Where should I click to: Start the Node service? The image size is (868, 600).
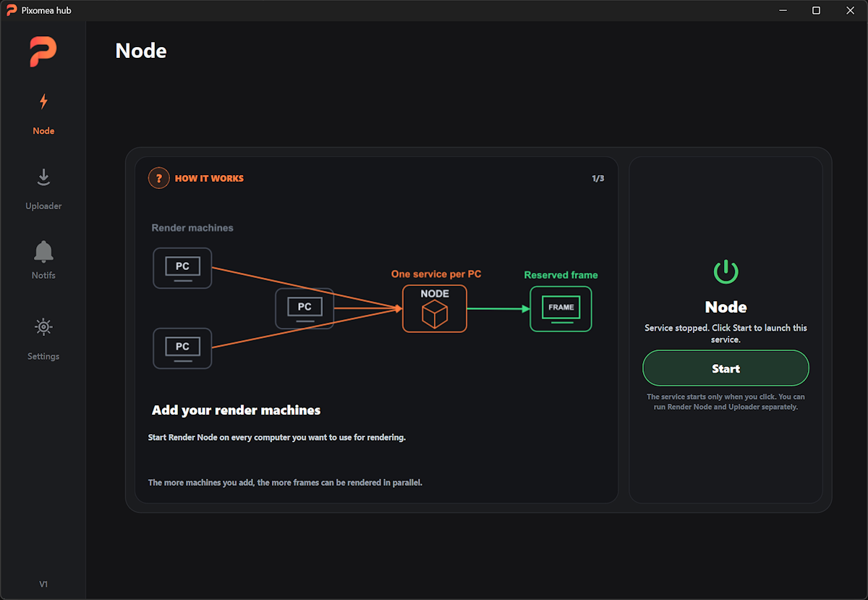tap(726, 368)
